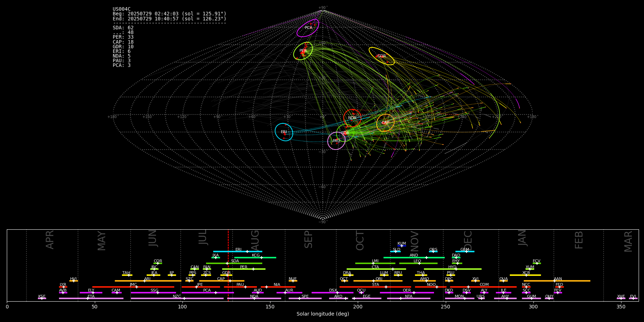Select the URS label in shower timeline
Screen dimensions: 644x322
480,297
